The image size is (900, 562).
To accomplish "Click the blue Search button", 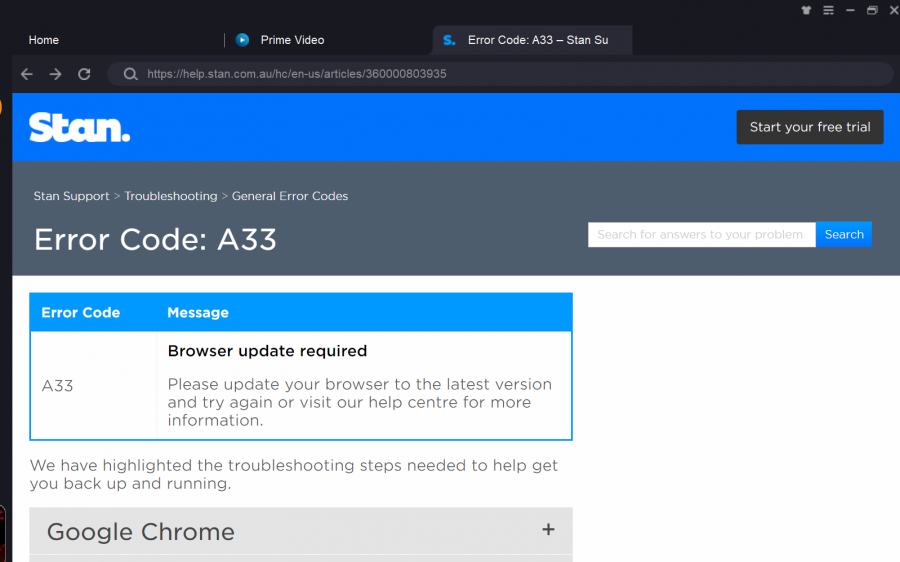I will pyautogui.click(x=844, y=234).
